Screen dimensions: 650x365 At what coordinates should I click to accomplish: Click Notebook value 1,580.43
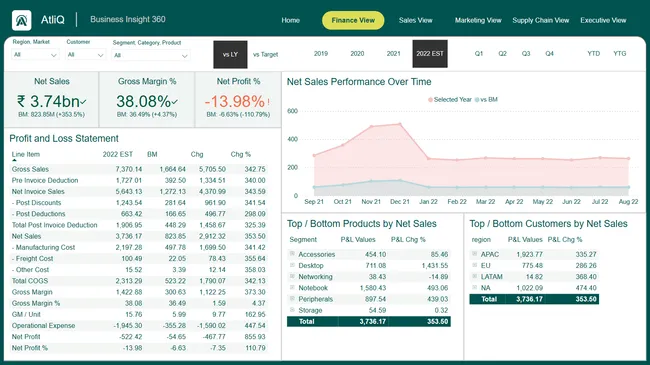[x=373, y=288]
